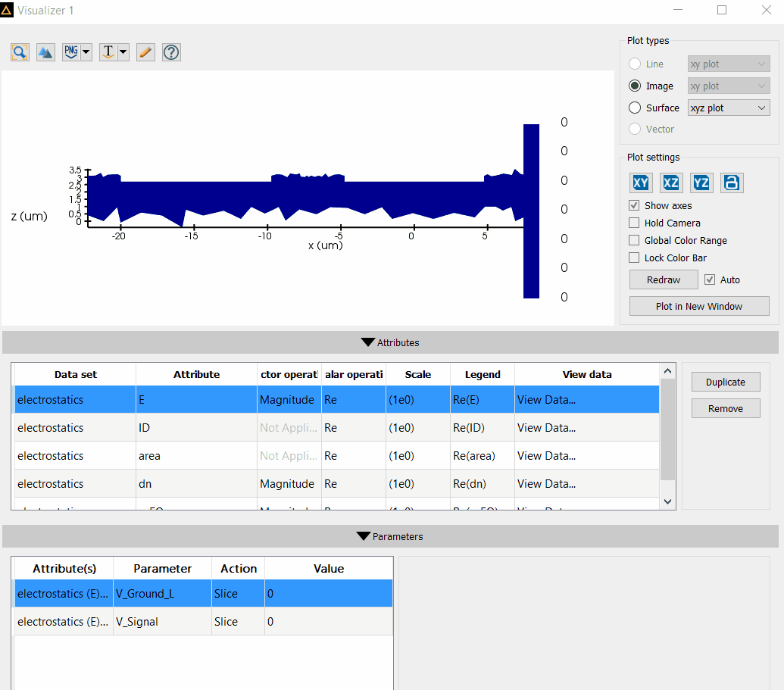The width and height of the screenshot is (784, 690).
Task: Enable Global Color Range checkbox
Action: tap(634, 241)
